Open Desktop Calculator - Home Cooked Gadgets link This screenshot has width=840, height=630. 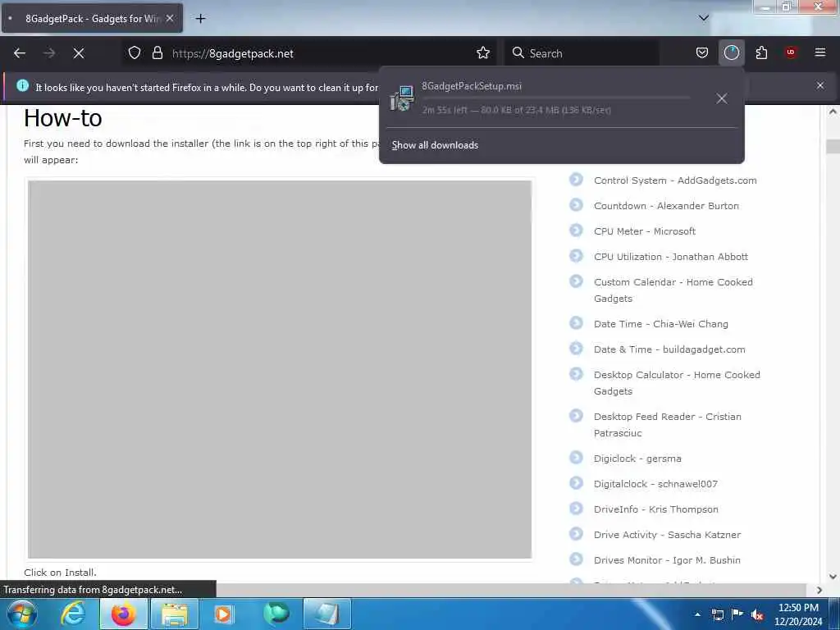click(x=677, y=383)
